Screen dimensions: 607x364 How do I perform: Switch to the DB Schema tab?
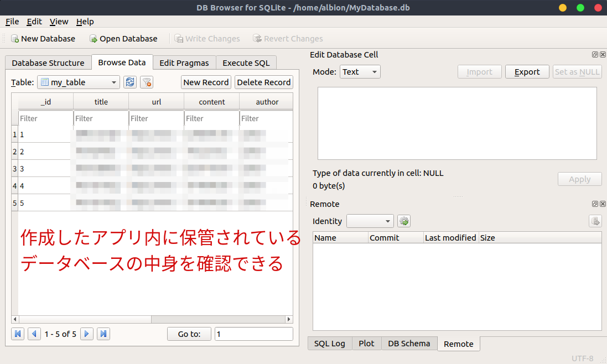pos(409,344)
